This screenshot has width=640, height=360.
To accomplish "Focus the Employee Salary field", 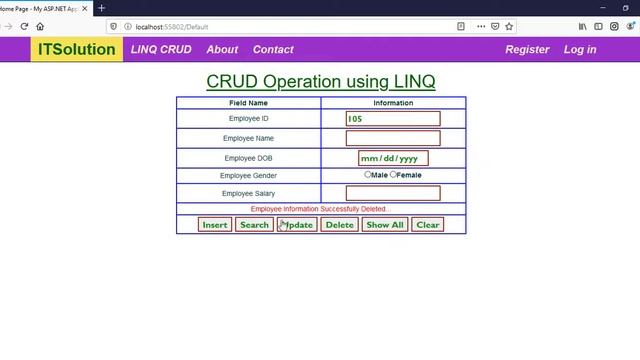I will 393,193.
